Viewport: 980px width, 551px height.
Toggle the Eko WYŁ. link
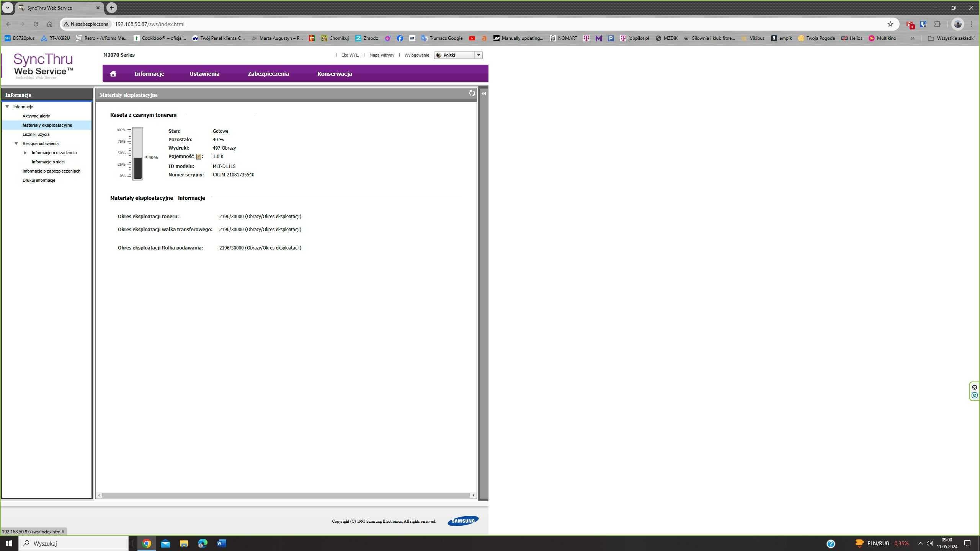[x=350, y=55]
